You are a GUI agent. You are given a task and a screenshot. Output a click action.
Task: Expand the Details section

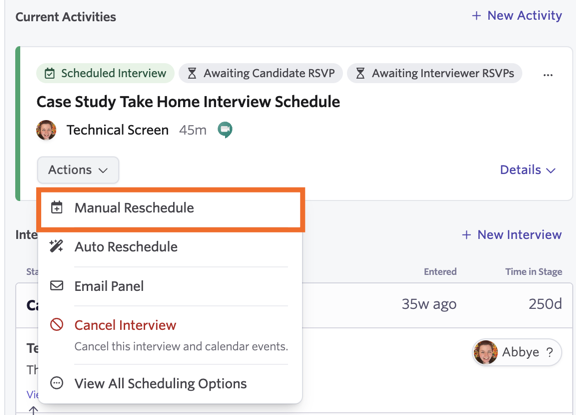tap(528, 170)
